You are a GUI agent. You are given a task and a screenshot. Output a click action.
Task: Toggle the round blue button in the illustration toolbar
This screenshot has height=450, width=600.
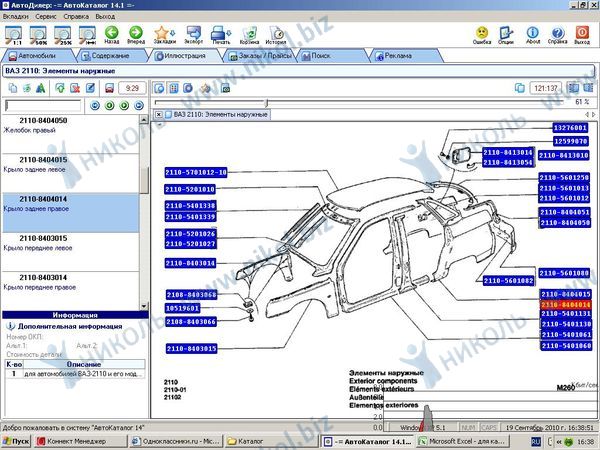[188, 88]
